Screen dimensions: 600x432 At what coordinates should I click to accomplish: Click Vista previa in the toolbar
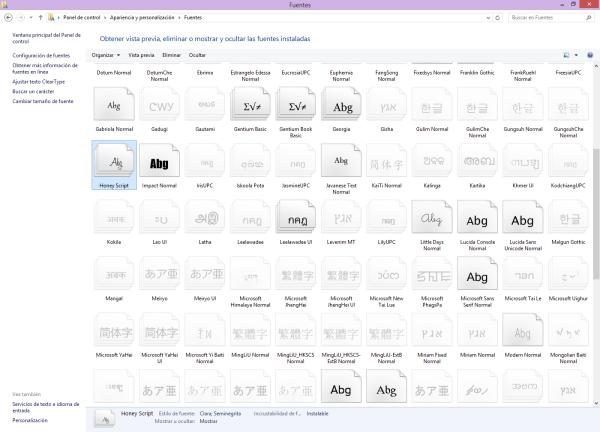[x=141, y=55]
